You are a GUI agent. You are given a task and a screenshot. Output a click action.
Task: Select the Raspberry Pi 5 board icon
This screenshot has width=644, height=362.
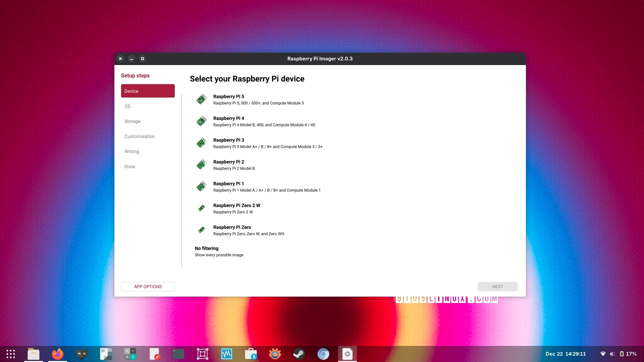(x=201, y=99)
